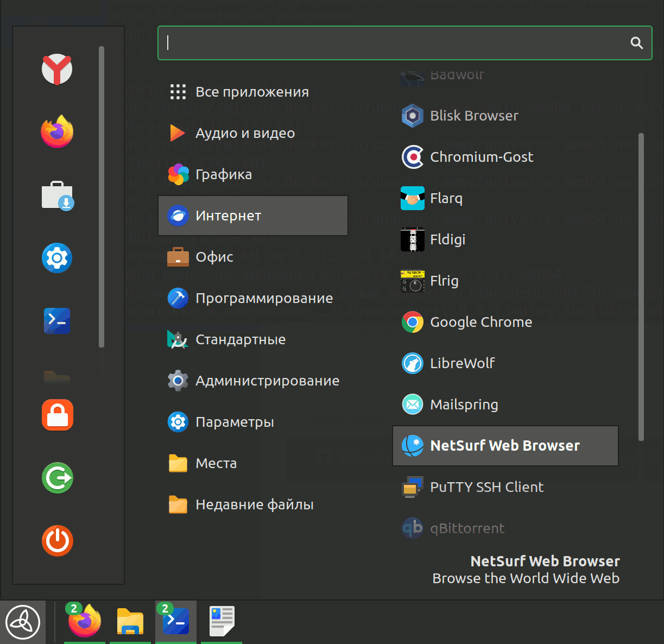Click the Flarq label
664x644 pixels.
(446, 198)
